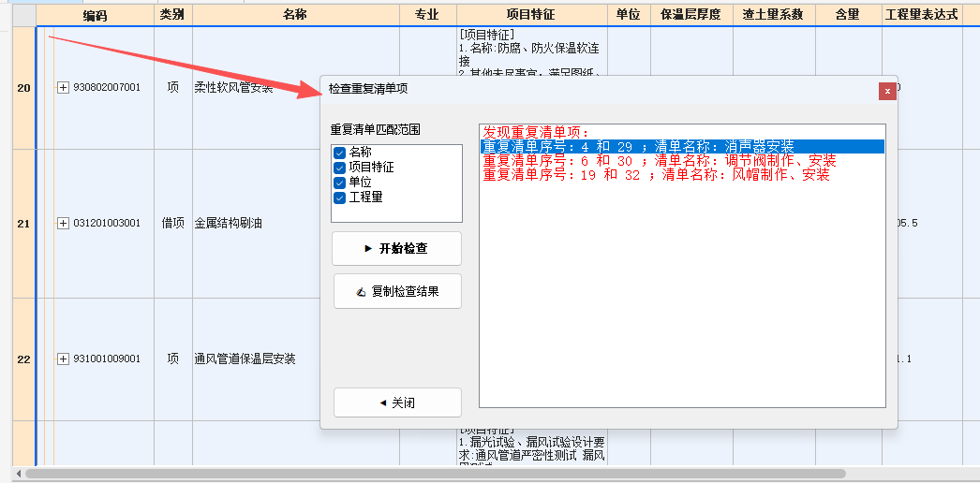The height and width of the screenshot is (483, 980).
Task: Click code cell 930802007001
Action: click(107, 88)
